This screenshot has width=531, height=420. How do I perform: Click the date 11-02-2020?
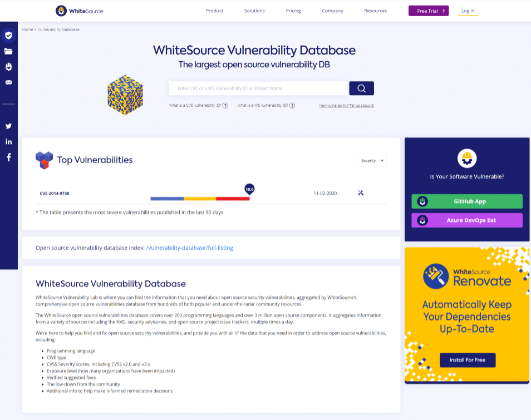point(325,193)
